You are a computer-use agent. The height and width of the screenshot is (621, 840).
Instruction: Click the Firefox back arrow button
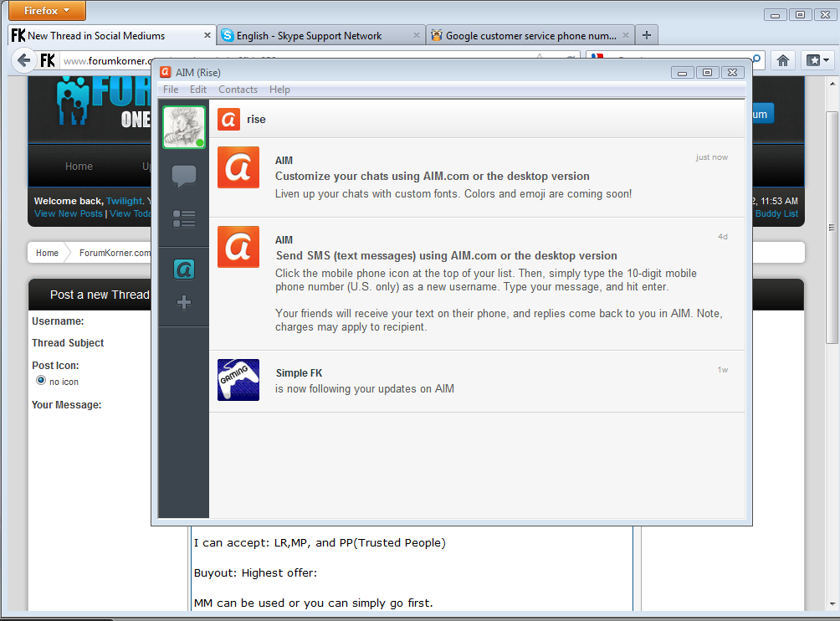23,60
